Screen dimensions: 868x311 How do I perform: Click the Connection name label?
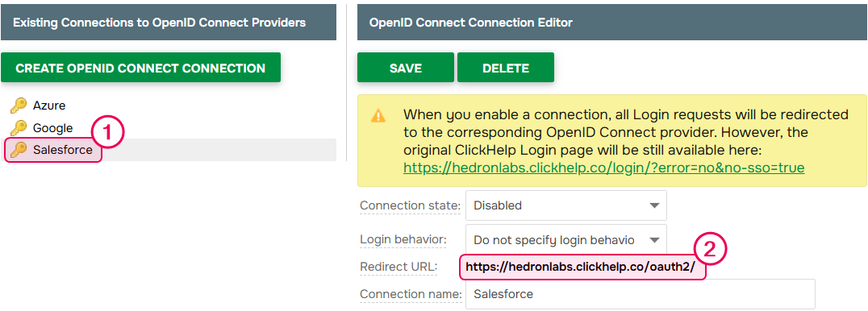click(411, 294)
